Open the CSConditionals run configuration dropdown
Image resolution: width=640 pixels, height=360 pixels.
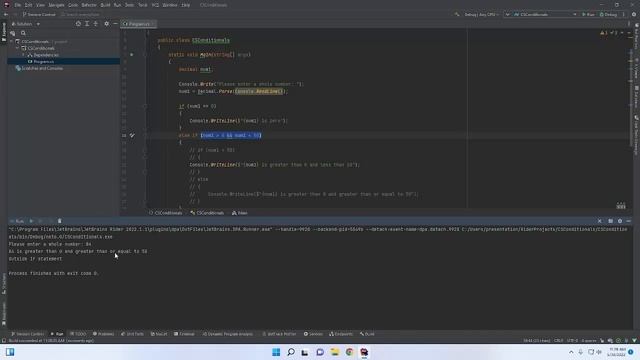pyautogui.click(x=545, y=14)
